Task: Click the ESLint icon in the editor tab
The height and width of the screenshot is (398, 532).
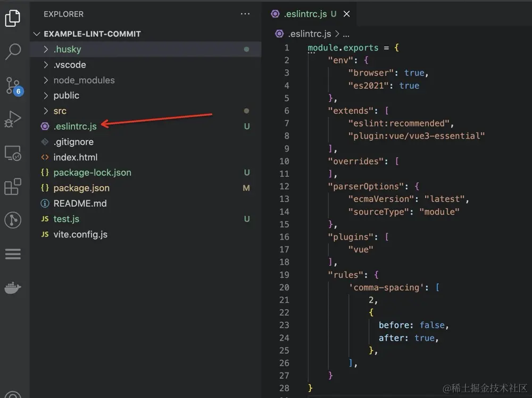Action: tap(275, 14)
